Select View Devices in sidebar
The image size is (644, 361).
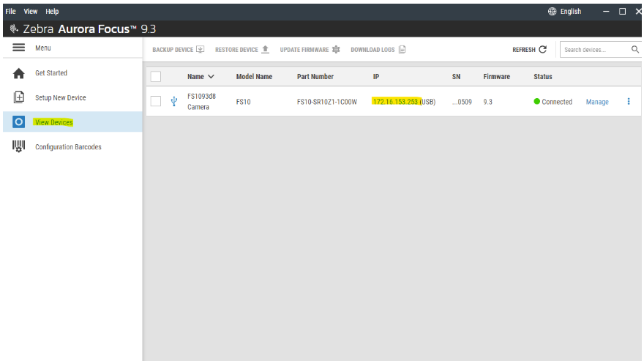pos(53,122)
